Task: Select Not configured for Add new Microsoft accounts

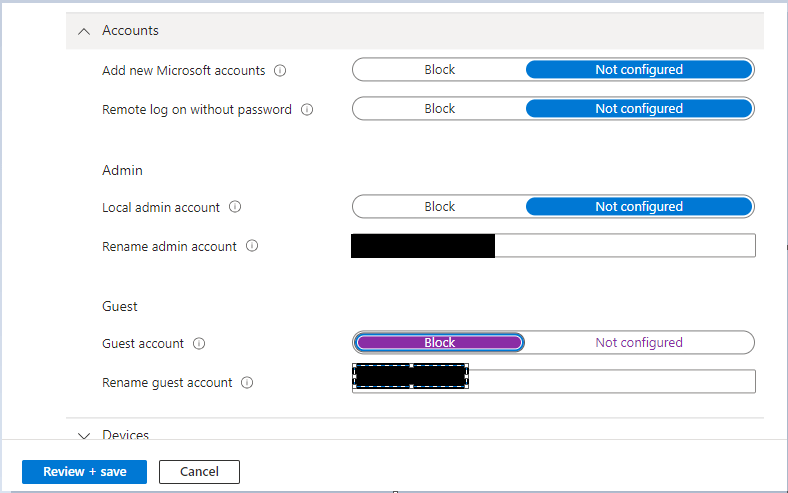Action: pyautogui.click(x=638, y=70)
